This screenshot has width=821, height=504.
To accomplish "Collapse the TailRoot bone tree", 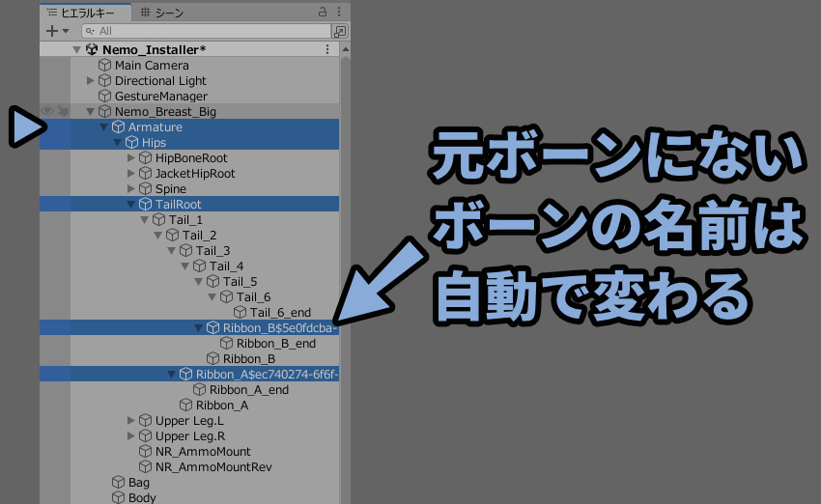I will (131, 204).
